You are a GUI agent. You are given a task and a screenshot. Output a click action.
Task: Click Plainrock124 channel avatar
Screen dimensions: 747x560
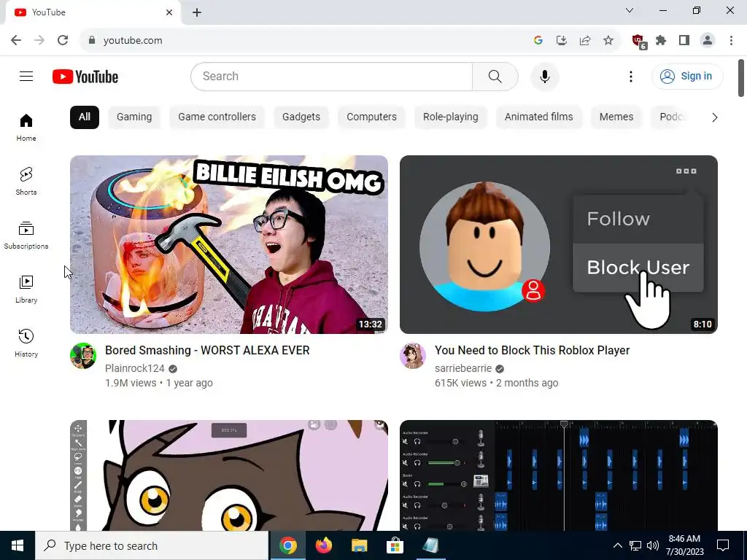pos(83,356)
